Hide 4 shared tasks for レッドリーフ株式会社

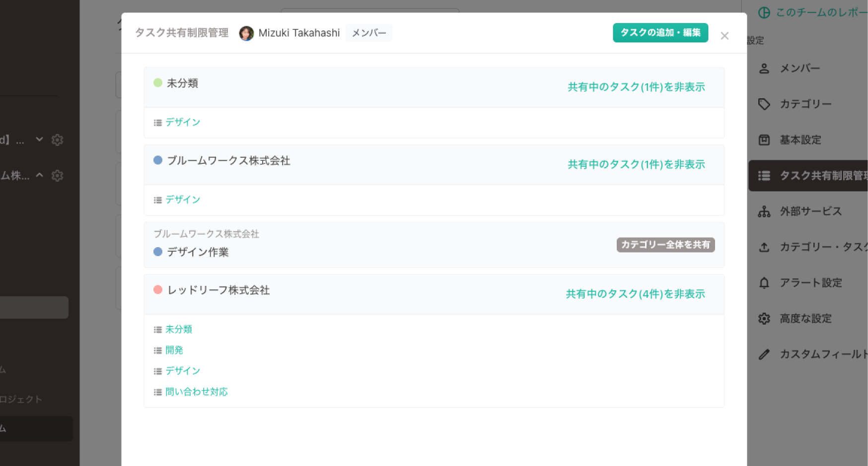pyautogui.click(x=635, y=294)
